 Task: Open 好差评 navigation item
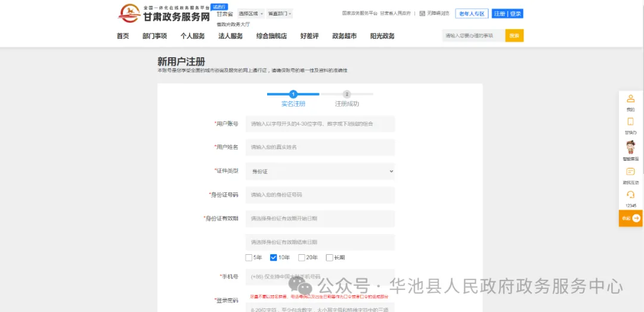309,36
